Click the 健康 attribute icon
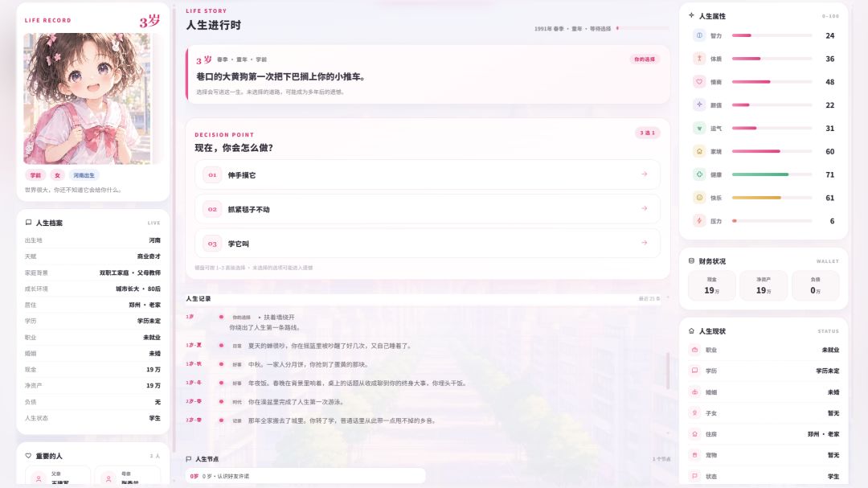868x488 pixels. 699,174
